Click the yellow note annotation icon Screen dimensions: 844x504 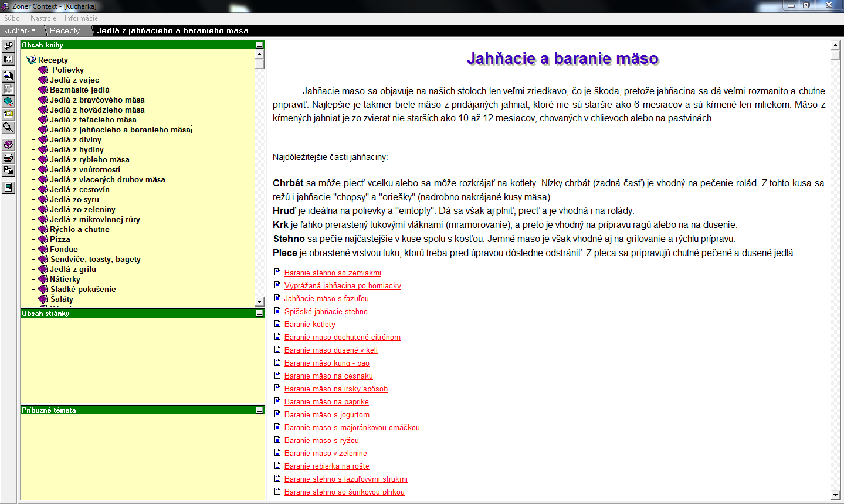point(8,114)
